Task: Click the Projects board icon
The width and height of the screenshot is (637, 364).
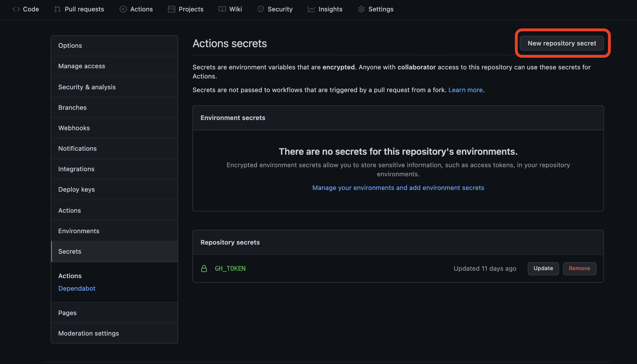Action: coord(171,9)
